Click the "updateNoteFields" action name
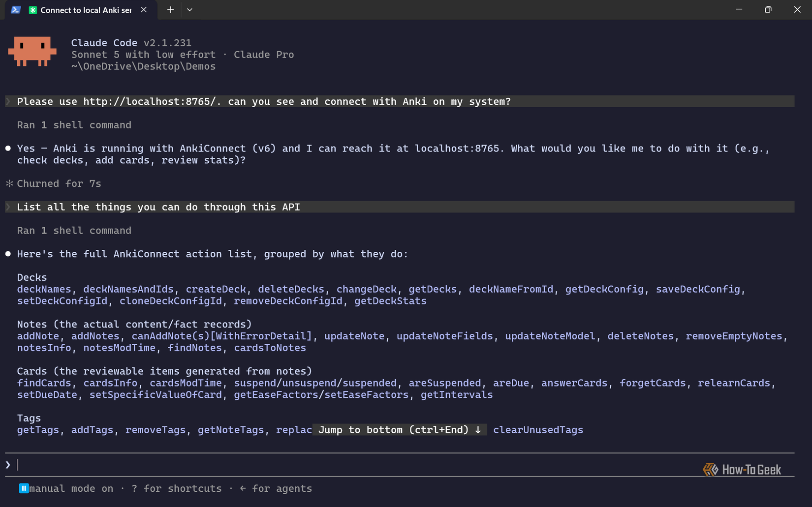Image resolution: width=812 pixels, height=507 pixels. (x=445, y=336)
